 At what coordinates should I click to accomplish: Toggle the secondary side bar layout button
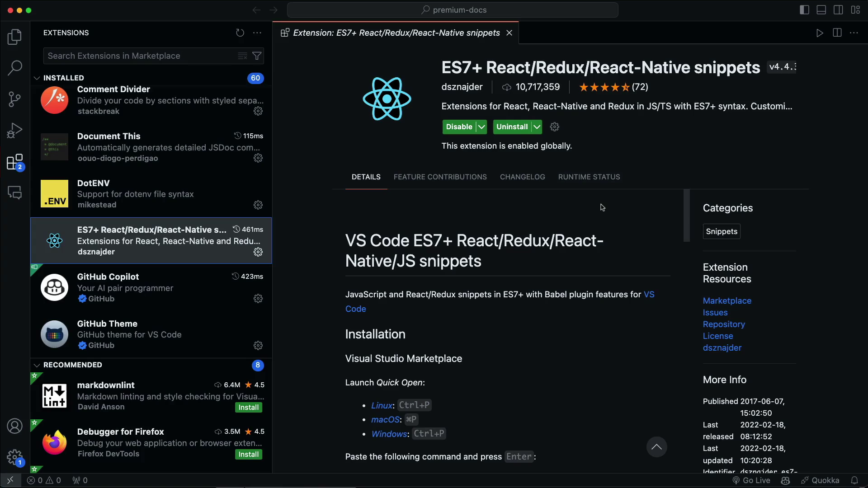tap(838, 10)
